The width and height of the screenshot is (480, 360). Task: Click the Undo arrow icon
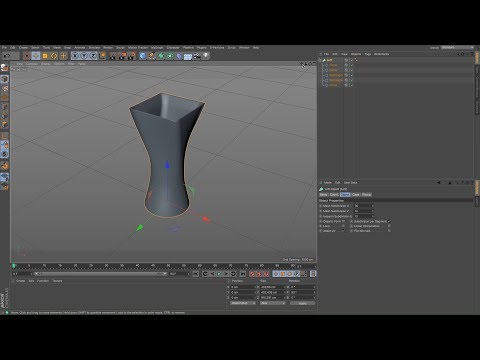(6, 56)
